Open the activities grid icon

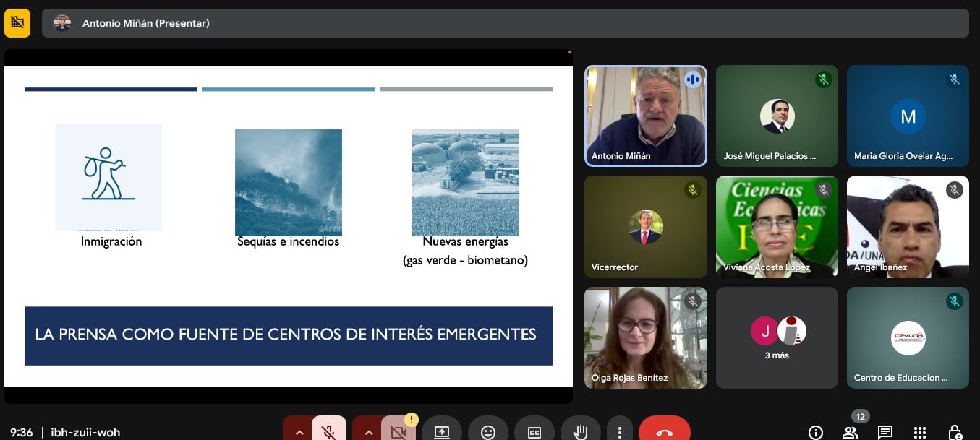coord(920,432)
